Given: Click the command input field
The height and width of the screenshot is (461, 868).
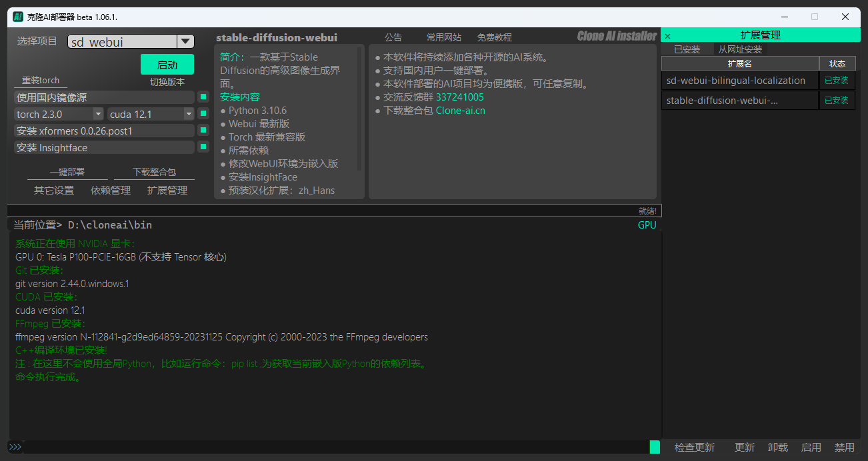Looking at the screenshot, I should tap(337, 447).
